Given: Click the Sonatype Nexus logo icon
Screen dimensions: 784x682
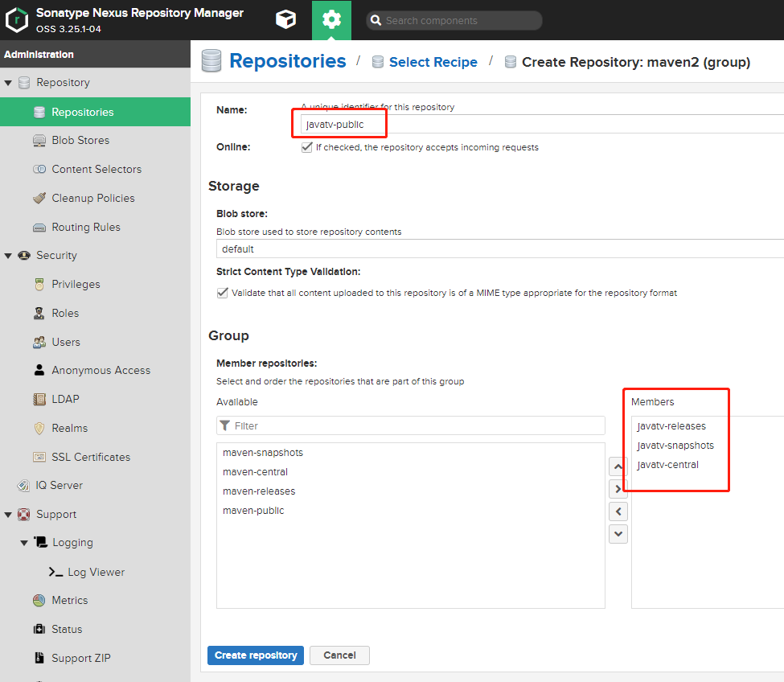Looking at the screenshot, I should [17, 20].
